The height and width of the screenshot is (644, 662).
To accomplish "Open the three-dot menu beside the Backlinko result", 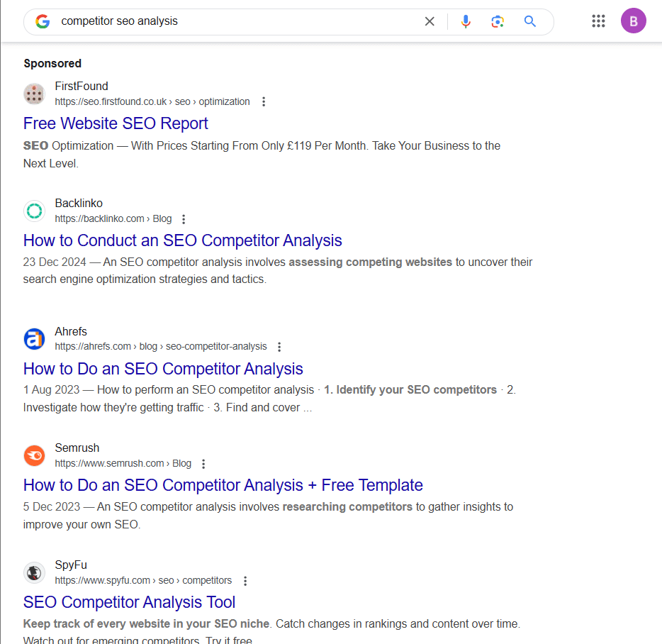I will click(x=183, y=218).
